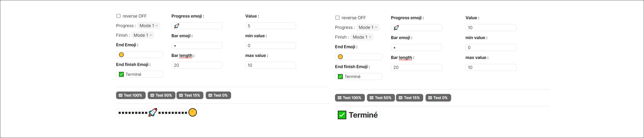Click the moon emoji in End Emoji field
This screenshot has width=644, height=138.
(121, 55)
